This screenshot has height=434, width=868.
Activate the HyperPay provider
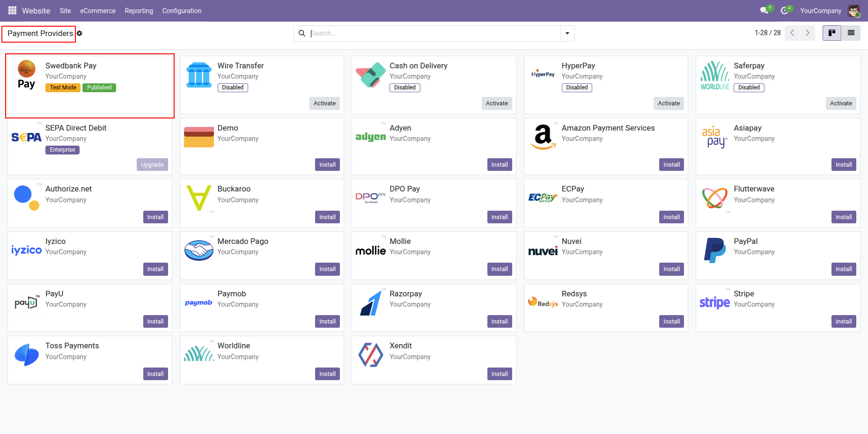click(669, 103)
